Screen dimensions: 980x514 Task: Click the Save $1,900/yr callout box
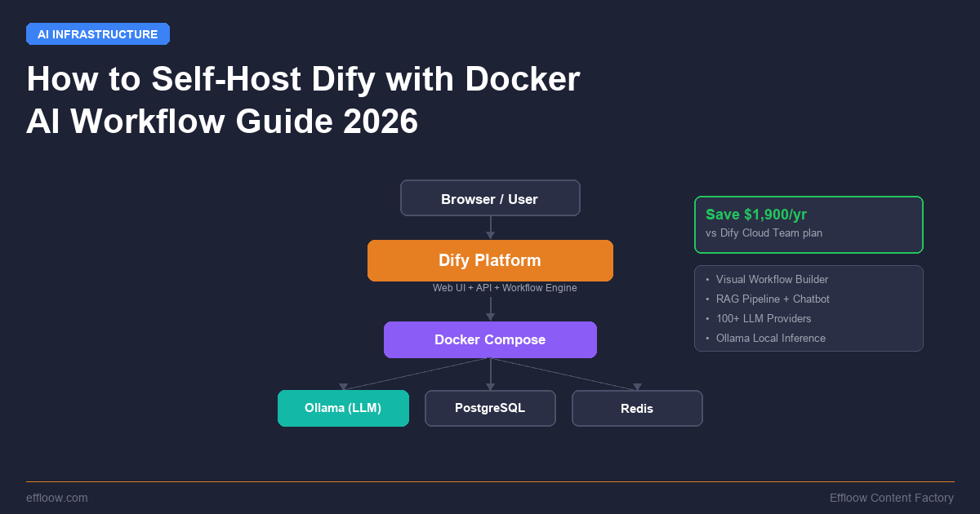point(808,224)
